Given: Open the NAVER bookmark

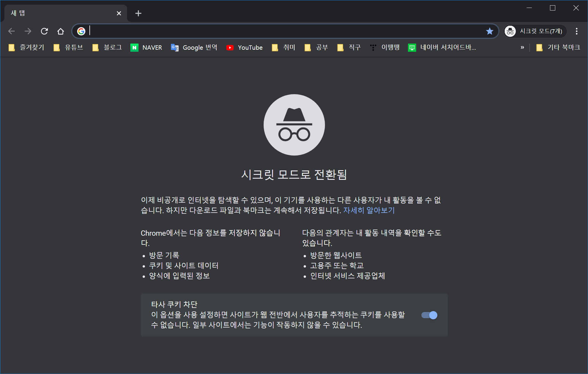Looking at the screenshot, I should 146,48.
